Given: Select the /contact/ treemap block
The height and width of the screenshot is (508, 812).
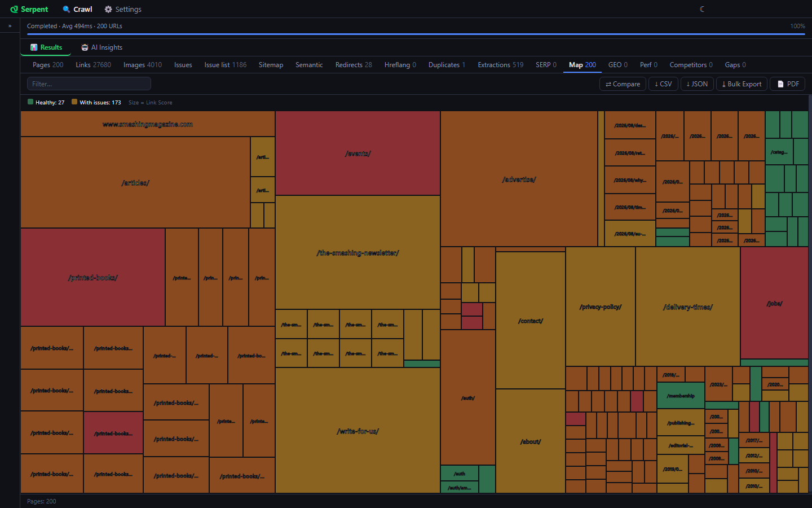Looking at the screenshot, I should pos(530,321).
